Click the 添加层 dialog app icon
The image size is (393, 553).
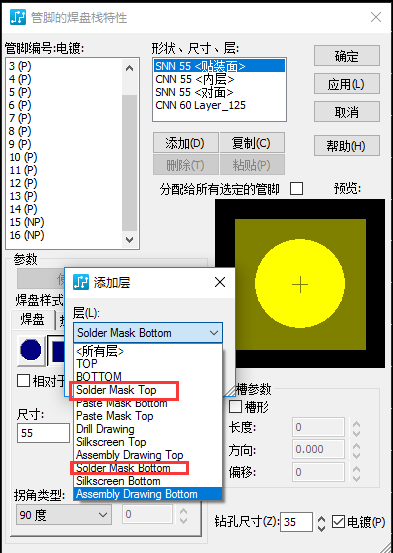(81, 282)
